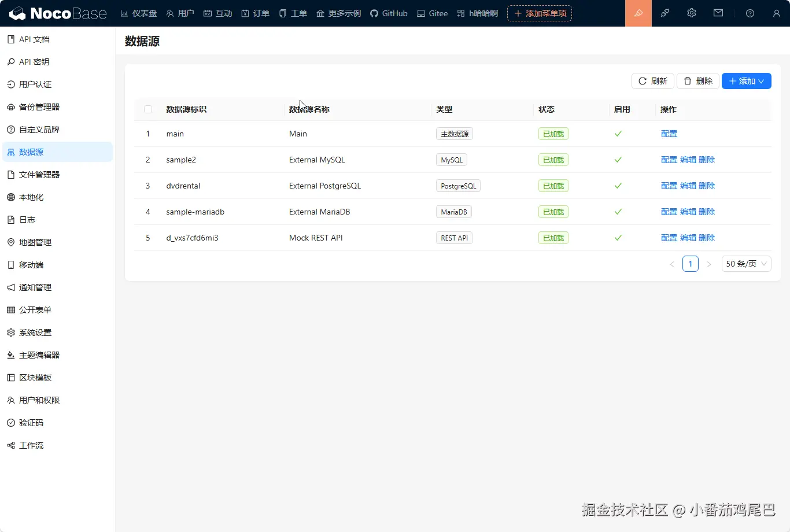Click 编辑 link for d_vxs7cfd6mi3 row
The width and height of the screenshot is (790, 532).
click(688, 238)
